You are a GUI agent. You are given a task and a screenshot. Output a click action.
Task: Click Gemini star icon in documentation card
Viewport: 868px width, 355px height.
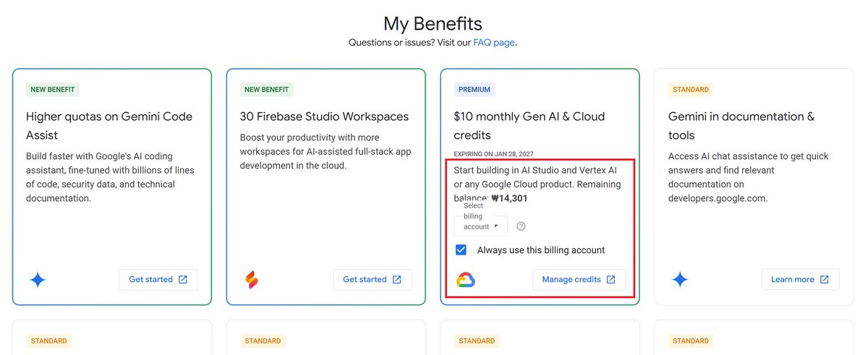coord(680,280)
